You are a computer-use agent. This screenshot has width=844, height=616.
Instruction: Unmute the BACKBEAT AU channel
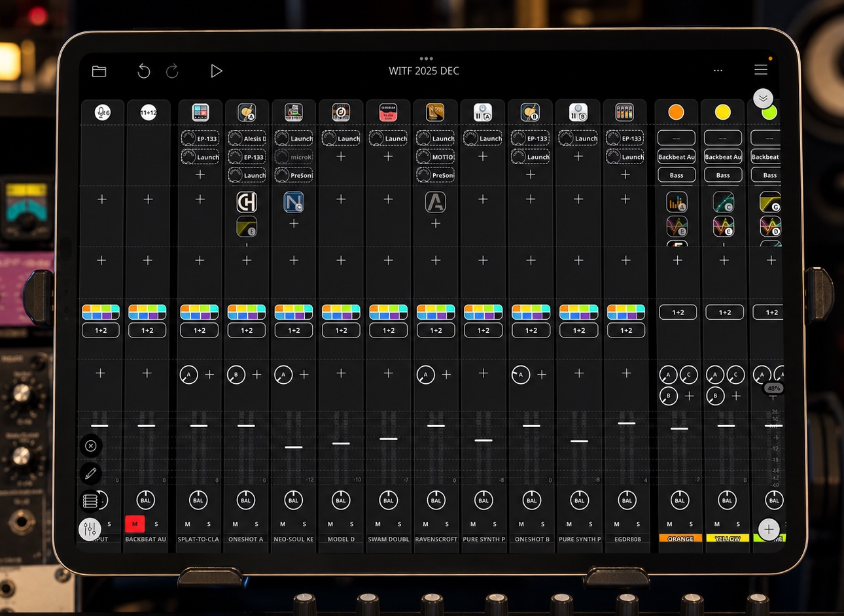135,524
